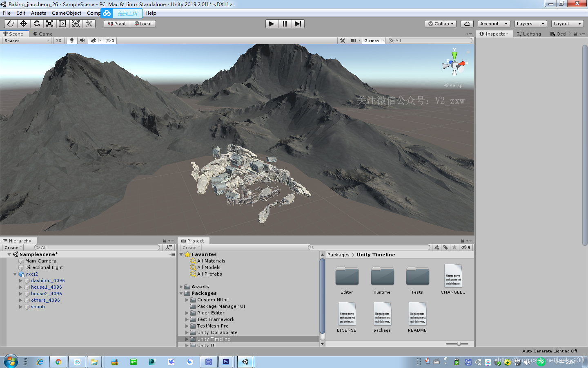
Task: Toggle 2D scene view mode
Action: (59, 40)
